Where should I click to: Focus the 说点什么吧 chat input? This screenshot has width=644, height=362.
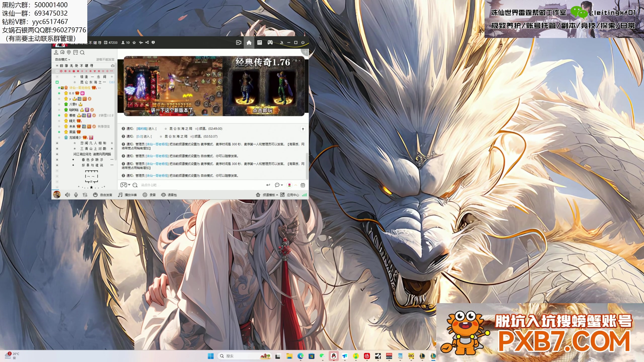[x=201, y=185]
